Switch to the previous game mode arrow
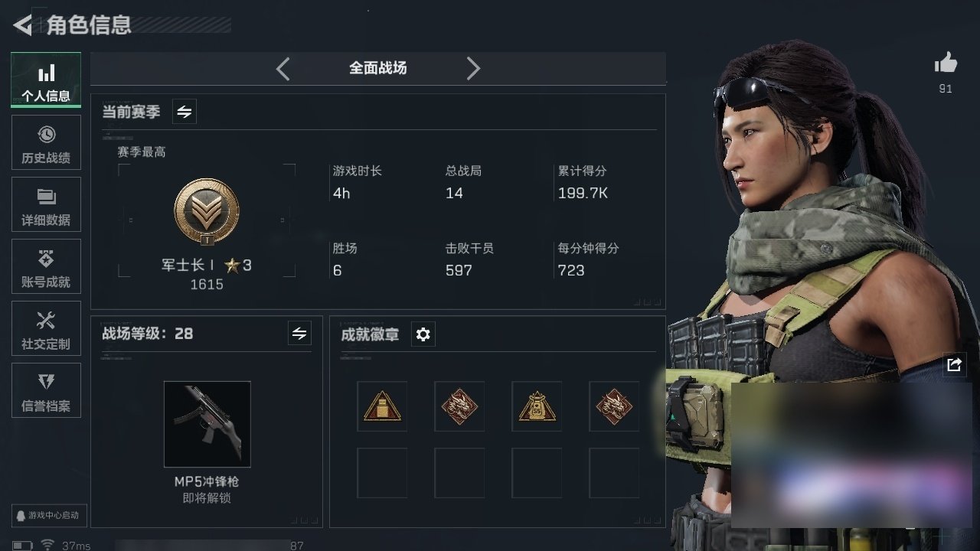The image size is (980, 551). [283, 69]
